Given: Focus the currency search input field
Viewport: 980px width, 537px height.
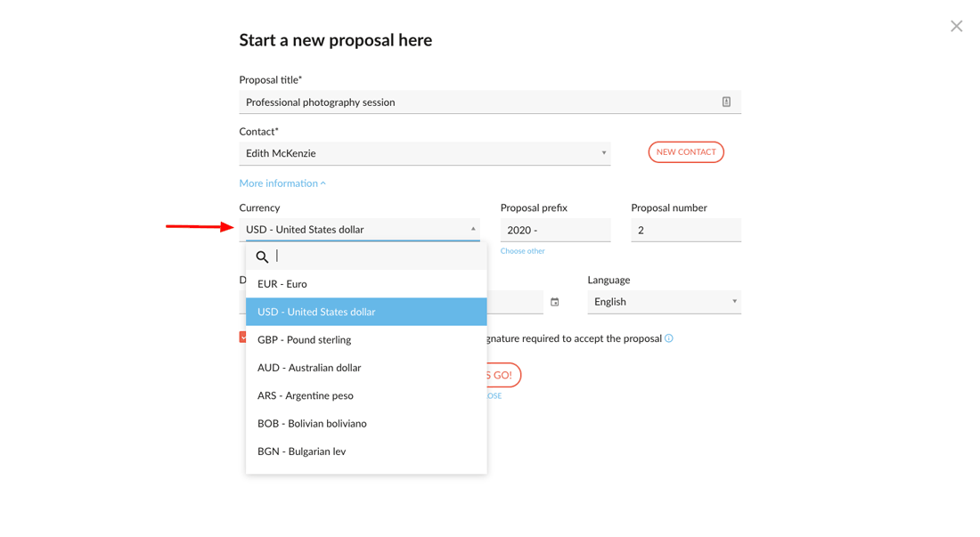Looking at the screenshot, I should pos(378,256).
